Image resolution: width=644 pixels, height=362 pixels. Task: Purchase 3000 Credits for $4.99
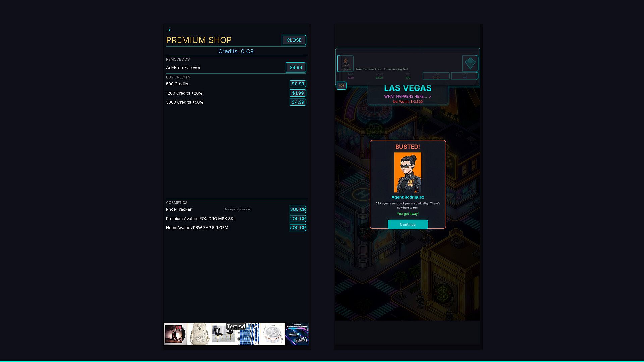tap(298, 102)
